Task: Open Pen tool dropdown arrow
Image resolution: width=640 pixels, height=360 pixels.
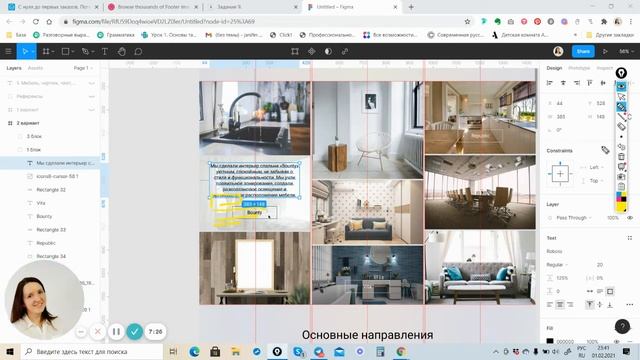Action: [x=93, y=51]
